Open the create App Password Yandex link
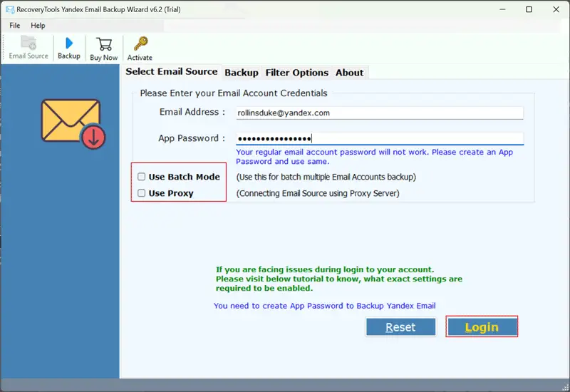Viewport: 570px width, 392px height. point(324,306)
